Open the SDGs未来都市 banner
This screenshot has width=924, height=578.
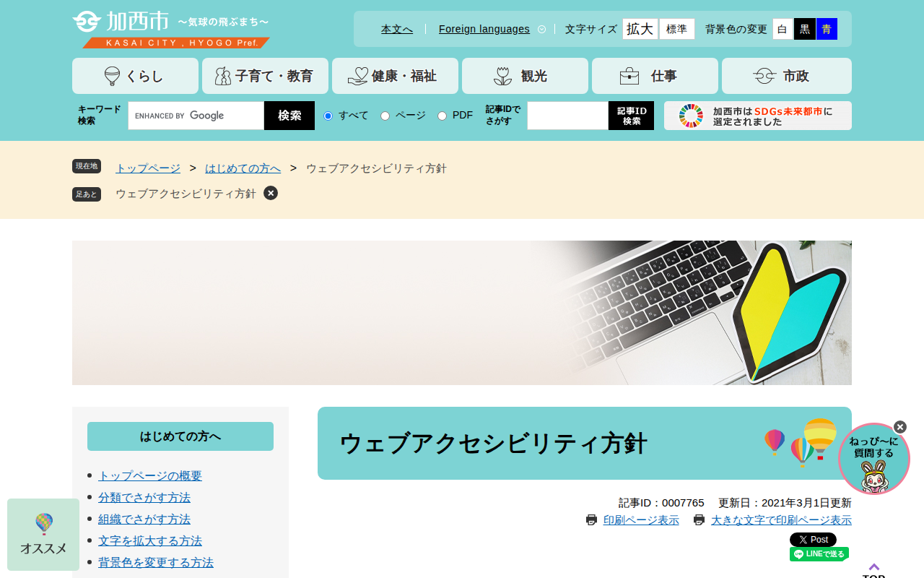pos(758,116)
